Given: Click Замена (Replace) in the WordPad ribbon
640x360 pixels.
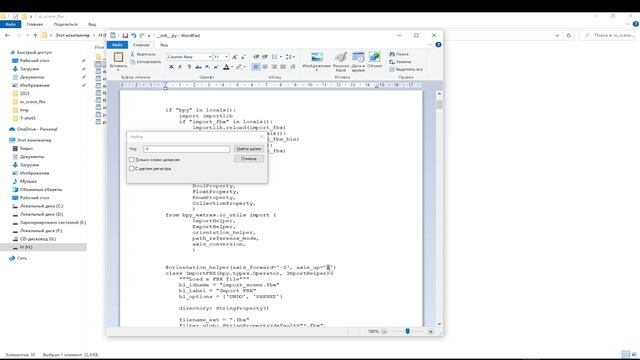Looking at the screenshot, I should (x=400, y=62).
